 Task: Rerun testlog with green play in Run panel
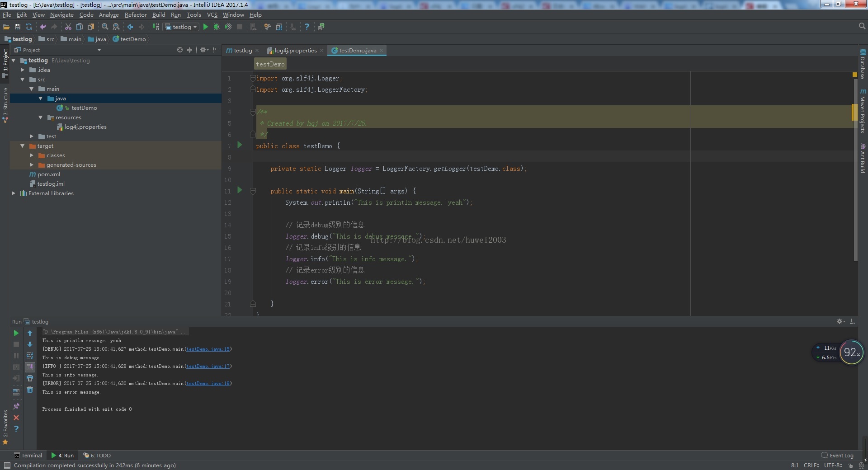[x=16, y=333]
